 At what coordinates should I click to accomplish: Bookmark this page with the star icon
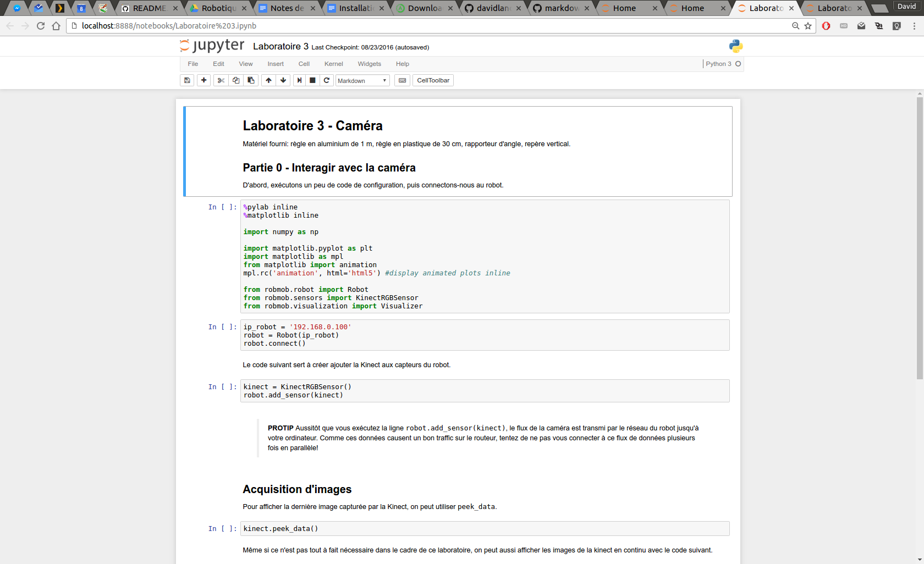tap(808, 26)
